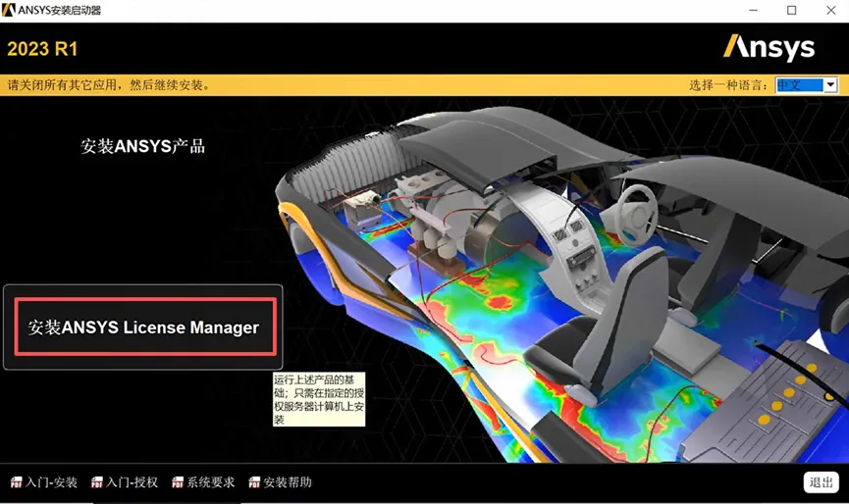849x504 pixels.
Task: Close the ANSYS installer window
Action: click(x=830, y=10)
